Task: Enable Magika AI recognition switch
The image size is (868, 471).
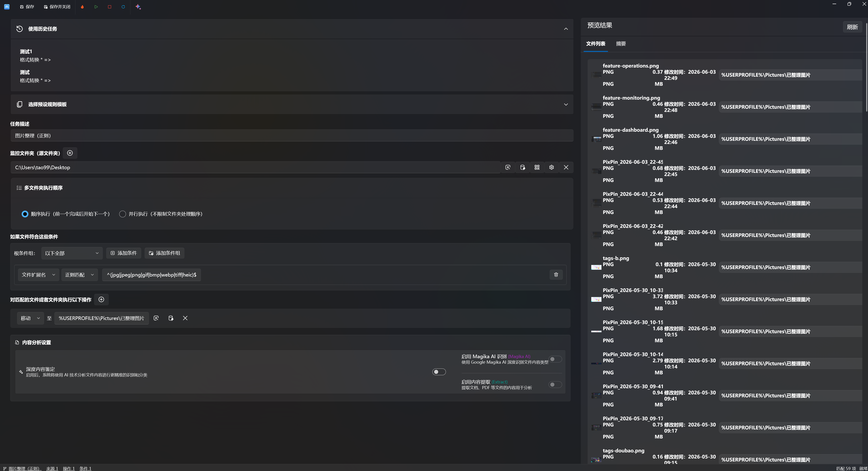Action: 555,359
